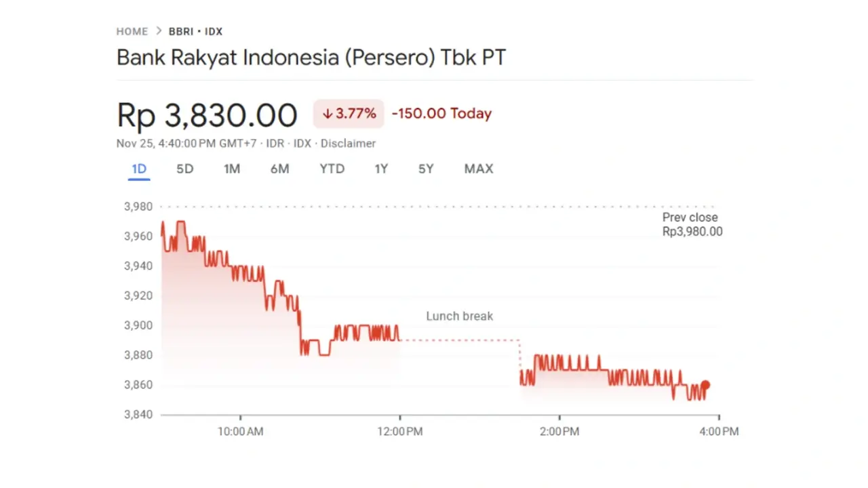The image size is (868, 488).
Task: Click the red current price dot on chart
Action: click(x=705, y=385)
